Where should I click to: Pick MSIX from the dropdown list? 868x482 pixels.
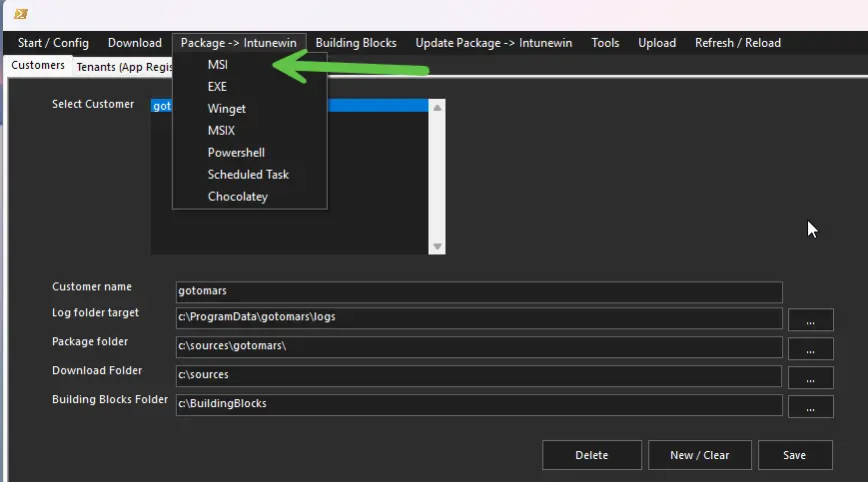point(221,131)
